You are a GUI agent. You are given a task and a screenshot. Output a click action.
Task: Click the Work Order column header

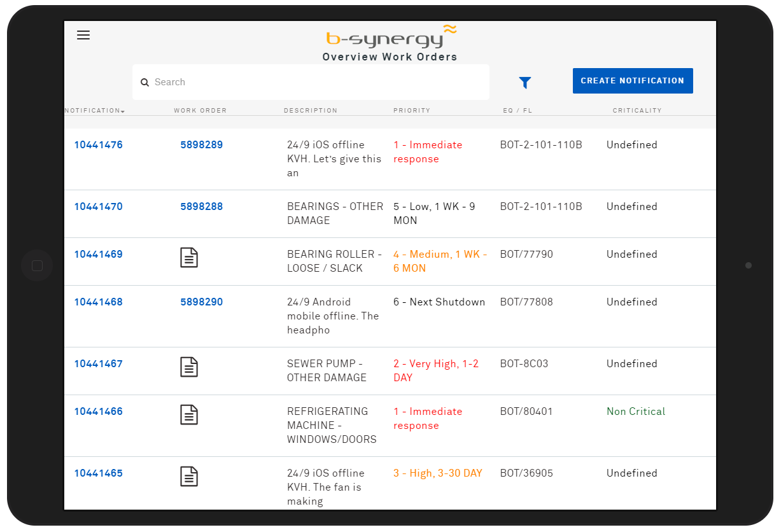tap(201, 111)
